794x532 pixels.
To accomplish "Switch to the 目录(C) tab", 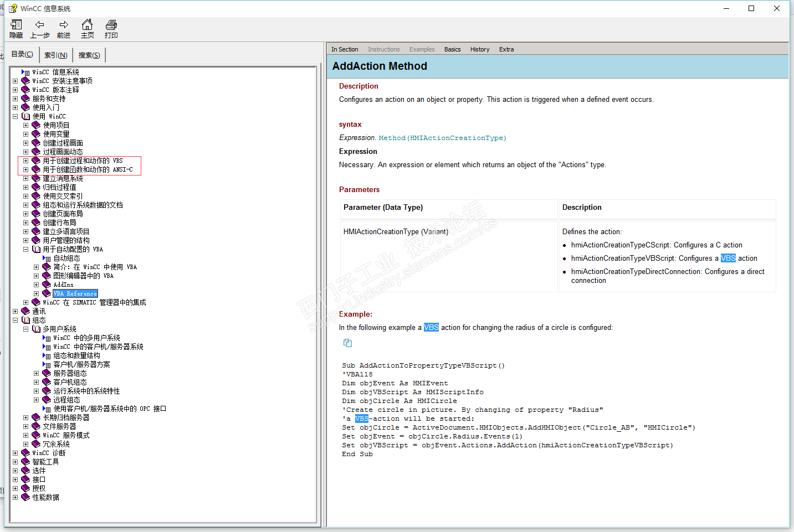I will click(x=22, y=54).
